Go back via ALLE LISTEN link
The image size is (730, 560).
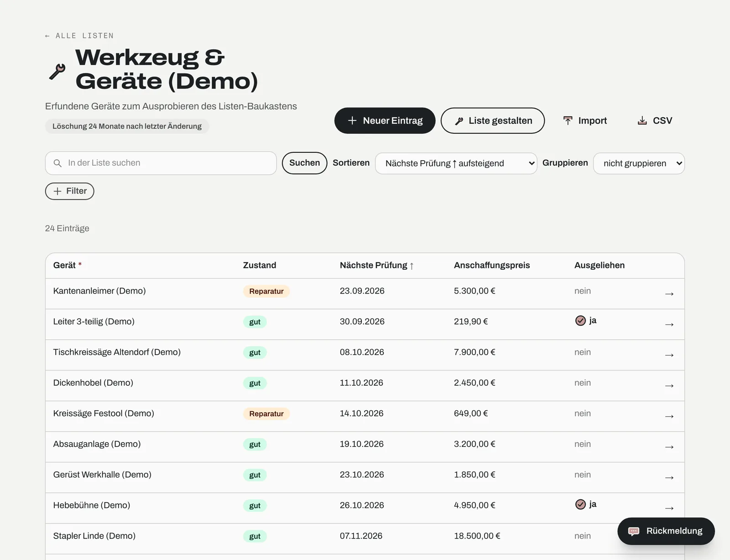pos(79,36)
